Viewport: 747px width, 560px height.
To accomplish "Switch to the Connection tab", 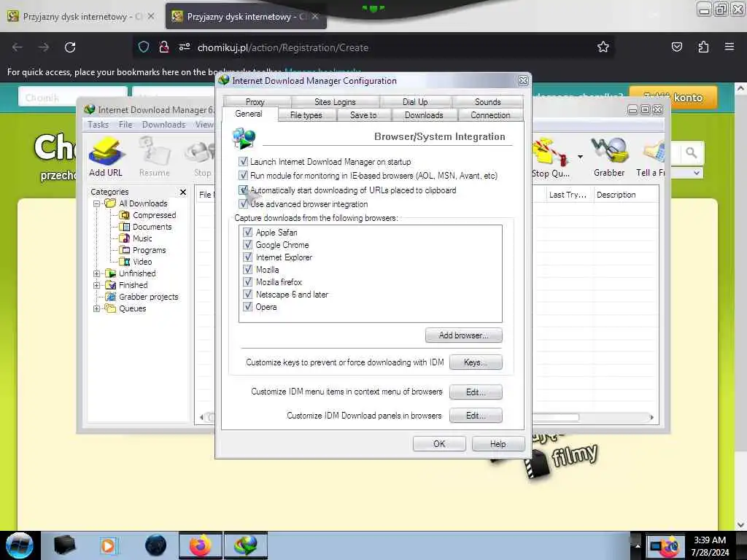I will pos(490,114).
